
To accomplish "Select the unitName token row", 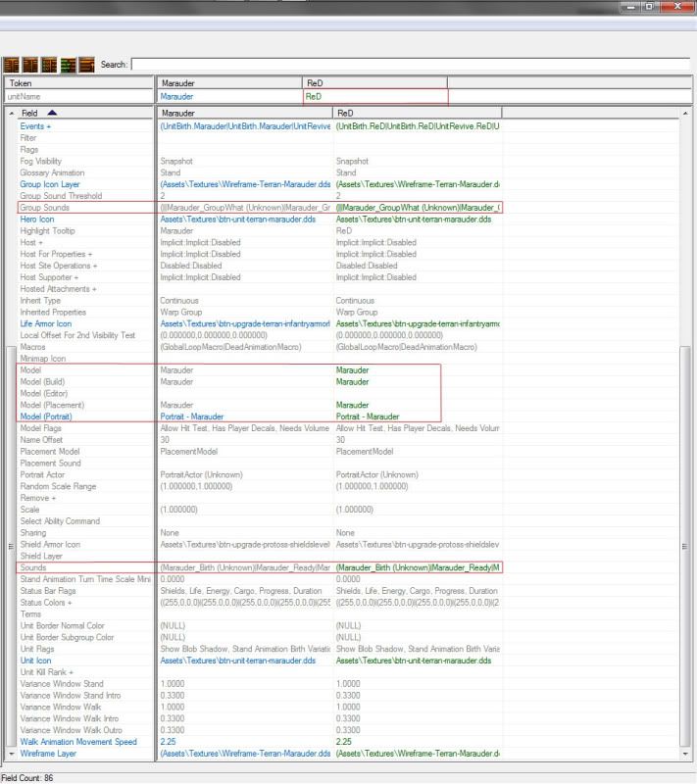I will pyautogui.click(x=79, y=96).
